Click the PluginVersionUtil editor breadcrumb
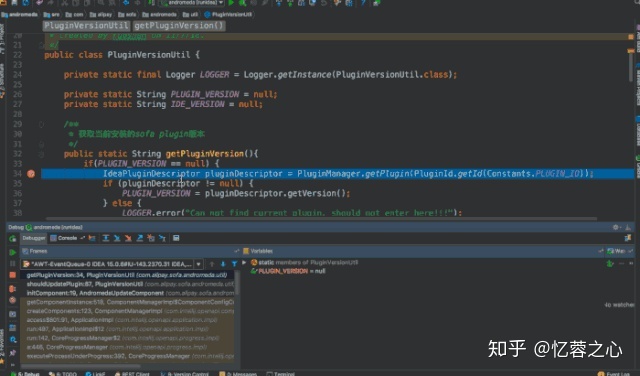This screenshot has height=376, width=640. [87, 26]
